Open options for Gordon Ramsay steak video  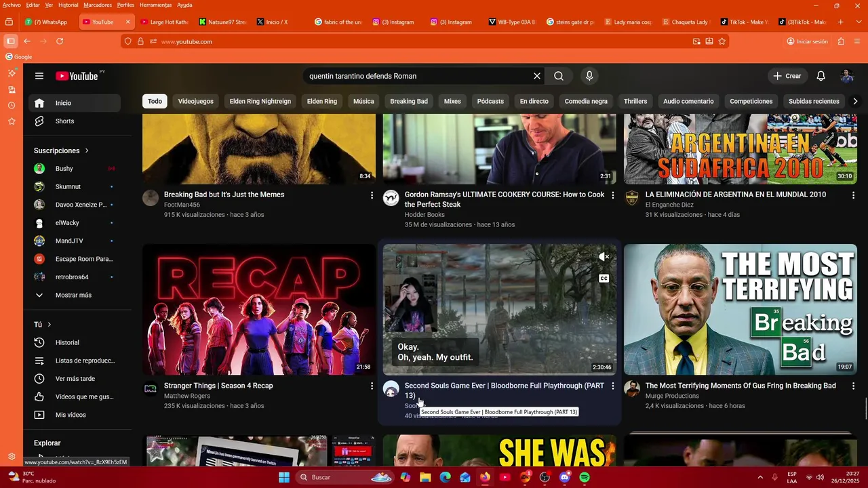[613, 195]
